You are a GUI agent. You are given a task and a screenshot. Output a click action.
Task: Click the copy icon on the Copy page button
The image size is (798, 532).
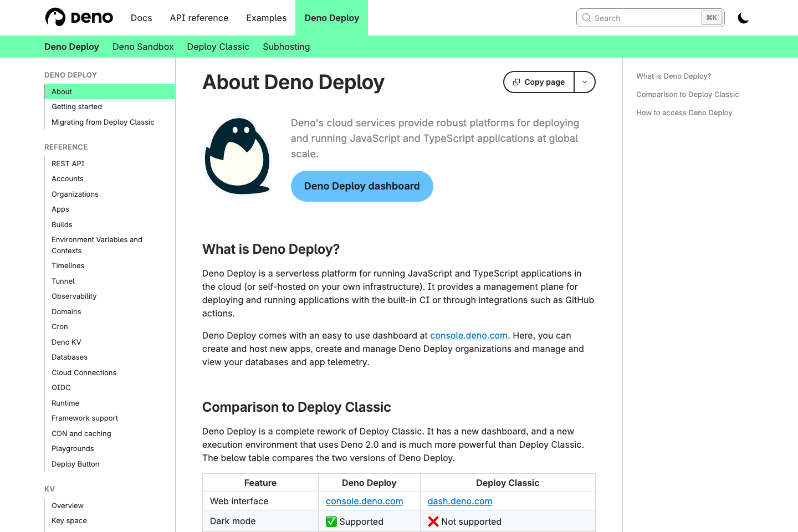click(x=517, y=81)
